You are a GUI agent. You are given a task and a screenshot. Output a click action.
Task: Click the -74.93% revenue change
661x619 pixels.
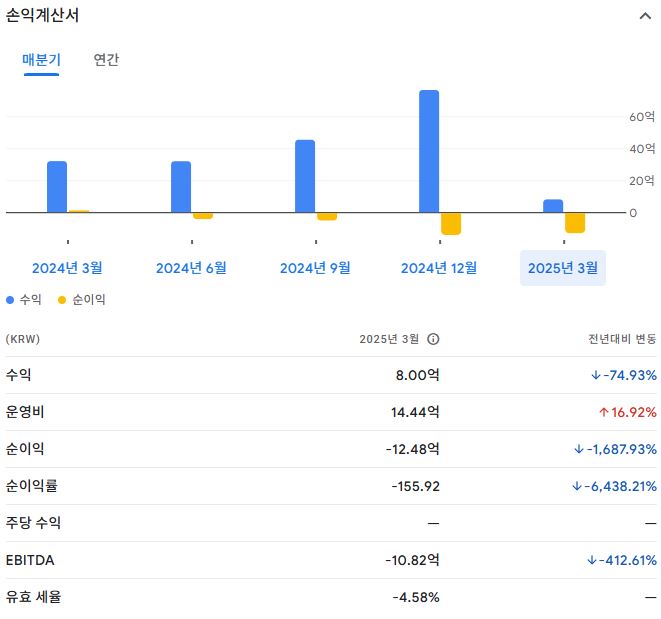tap(624, 375)
